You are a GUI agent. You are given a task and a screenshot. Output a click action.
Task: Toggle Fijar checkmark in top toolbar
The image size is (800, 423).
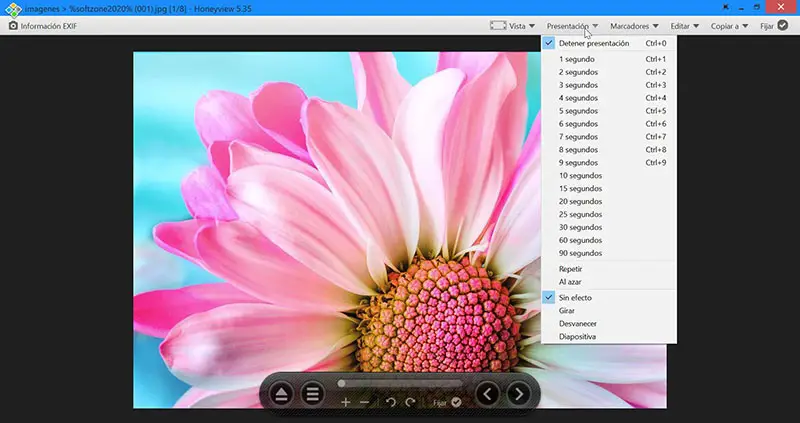(x=783, y=26)
